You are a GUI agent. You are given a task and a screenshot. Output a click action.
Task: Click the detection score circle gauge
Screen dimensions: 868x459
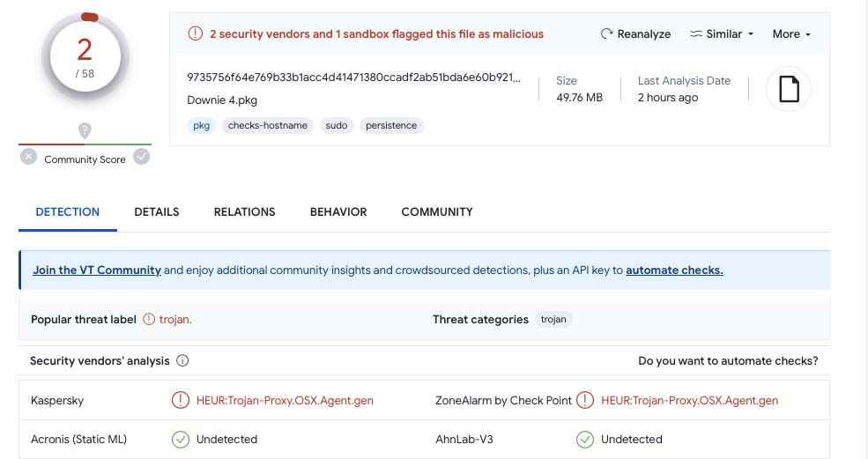point(85,56)
